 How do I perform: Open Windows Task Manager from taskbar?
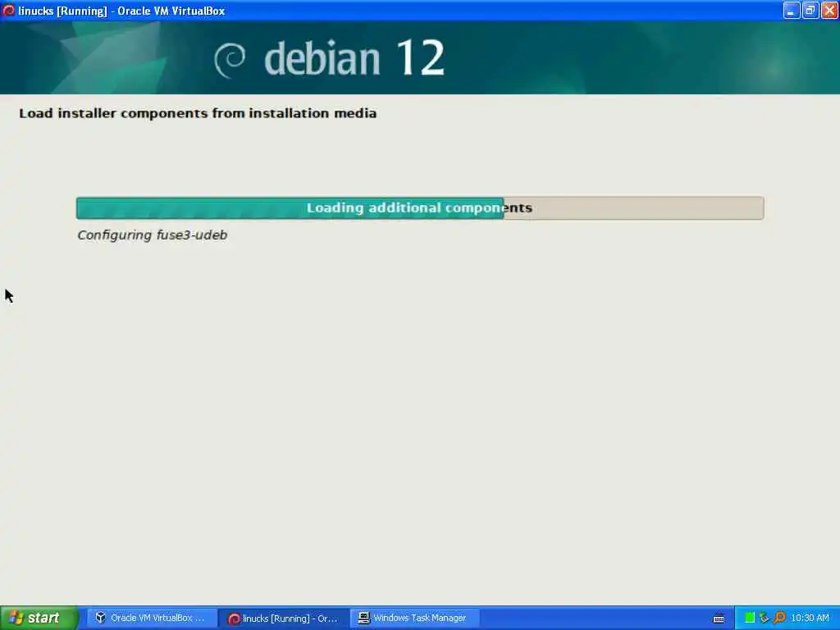coord(415,618)
